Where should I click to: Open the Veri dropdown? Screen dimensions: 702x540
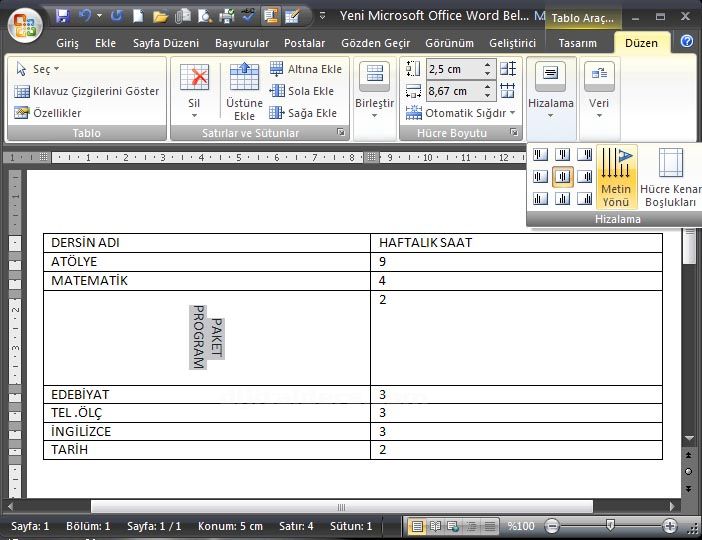(x=599, y=91)
